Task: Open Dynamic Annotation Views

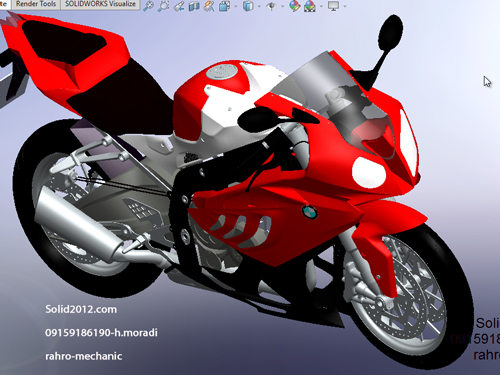Action: (x=209, y=6)
